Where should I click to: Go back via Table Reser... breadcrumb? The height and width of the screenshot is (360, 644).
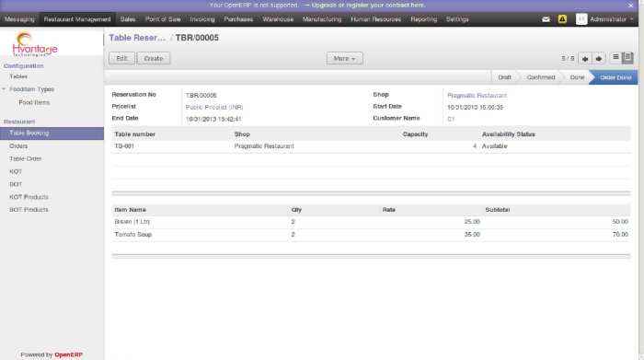click(137, 38)
